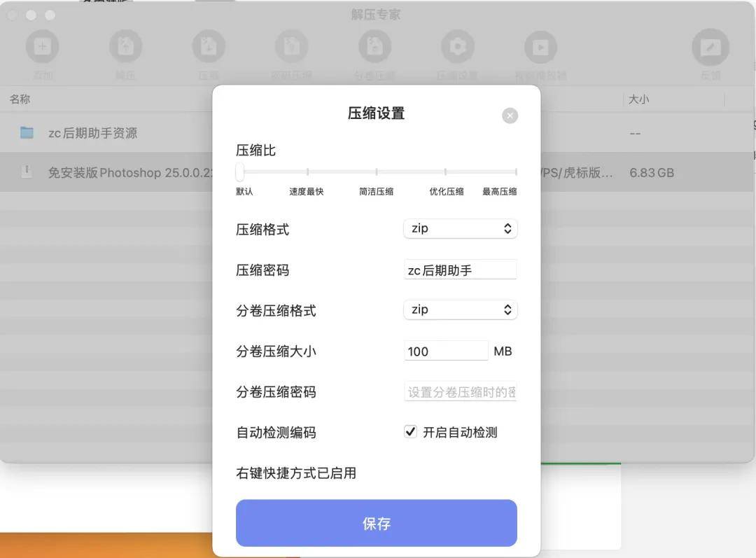The width and height of the screenshot is (756, 558).
Task: Click the Add (plus) icon in the toolbar
Action: click(43, 47)
